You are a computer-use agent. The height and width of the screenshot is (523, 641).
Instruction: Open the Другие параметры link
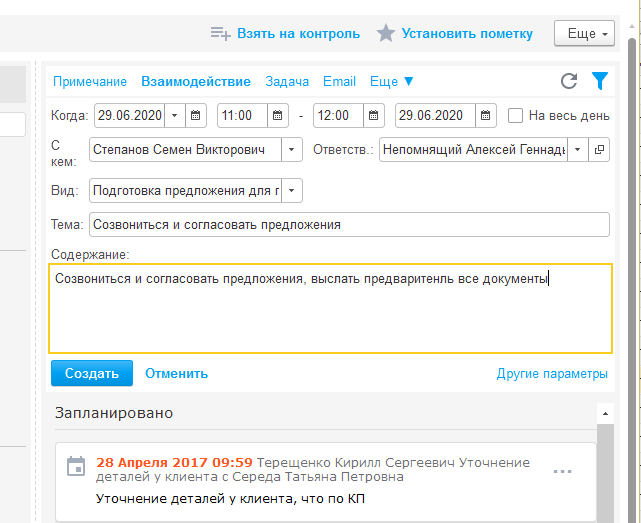click(552, 373)
